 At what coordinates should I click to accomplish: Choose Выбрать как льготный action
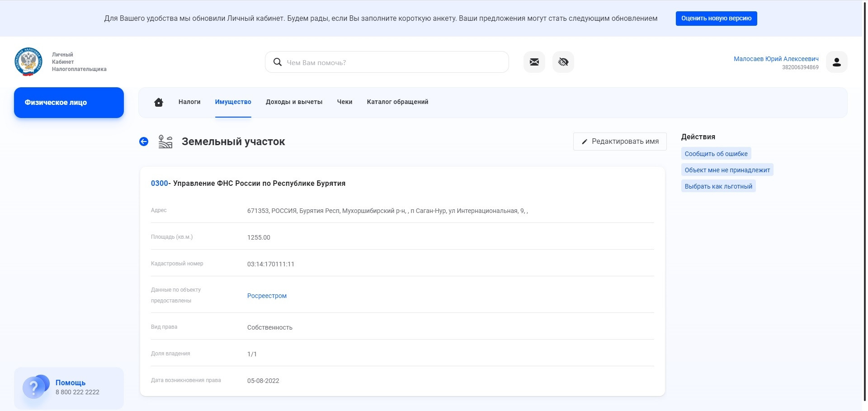coord(718,186)
